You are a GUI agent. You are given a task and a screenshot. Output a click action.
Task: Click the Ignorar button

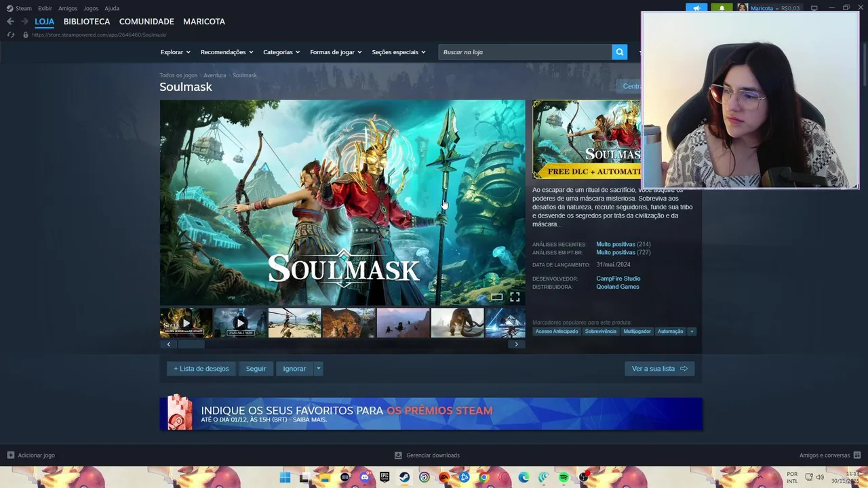294,369
